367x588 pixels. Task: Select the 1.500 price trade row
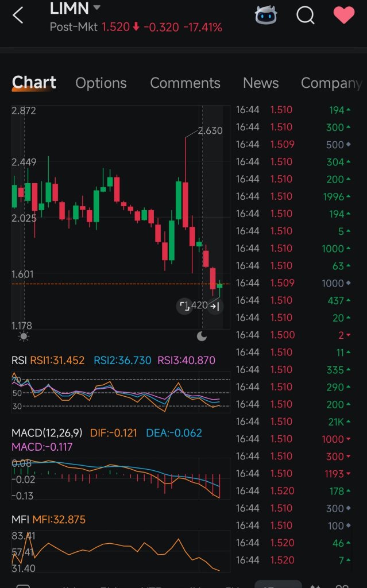point(293,335)
